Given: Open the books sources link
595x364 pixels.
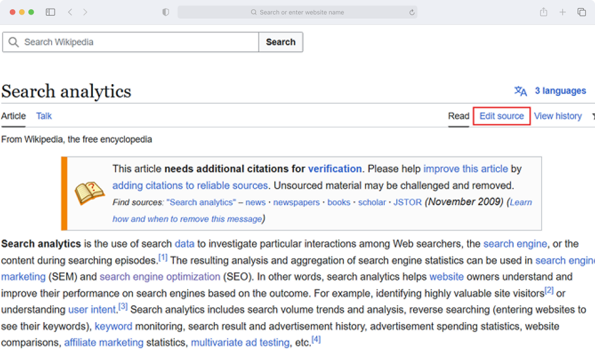Looking at the screenshot, I should (x=339, y=203).
